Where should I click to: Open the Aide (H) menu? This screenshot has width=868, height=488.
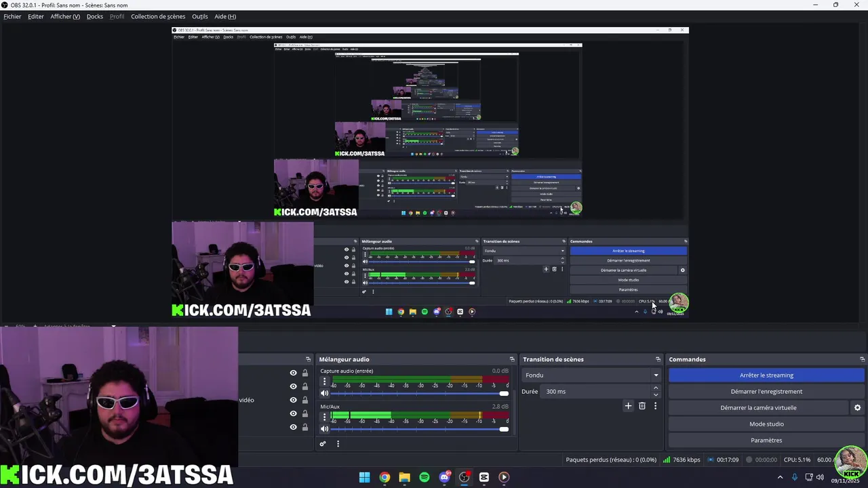coord(225,16)
